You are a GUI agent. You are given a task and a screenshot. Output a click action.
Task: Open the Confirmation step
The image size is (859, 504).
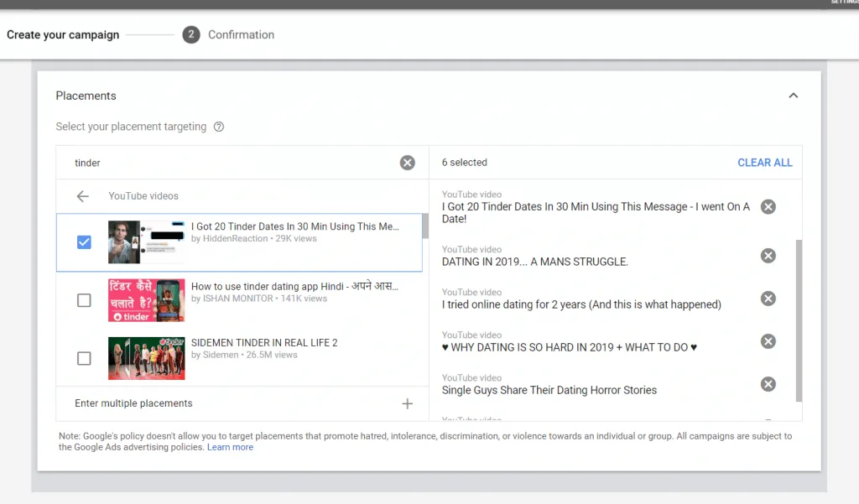228,34
